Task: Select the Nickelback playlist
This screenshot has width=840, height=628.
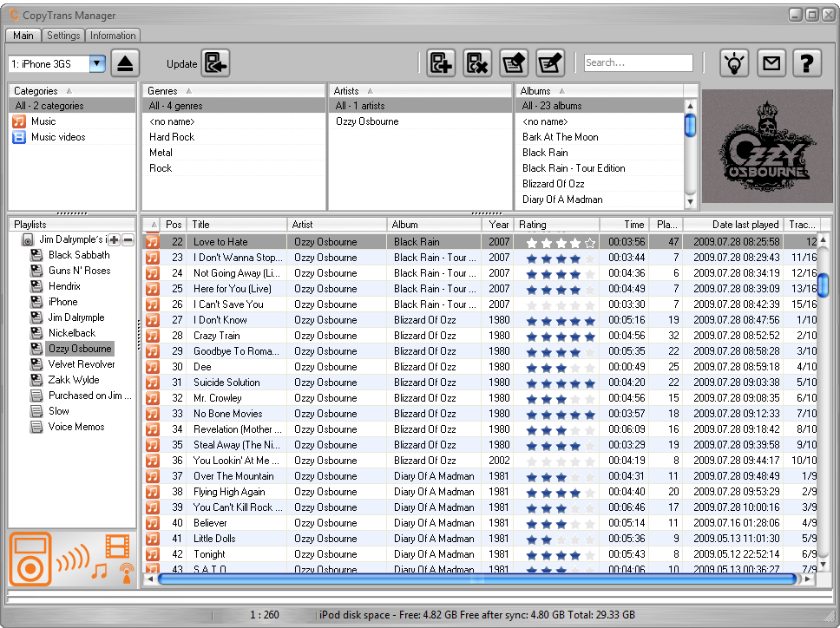Action: [72, 333]
